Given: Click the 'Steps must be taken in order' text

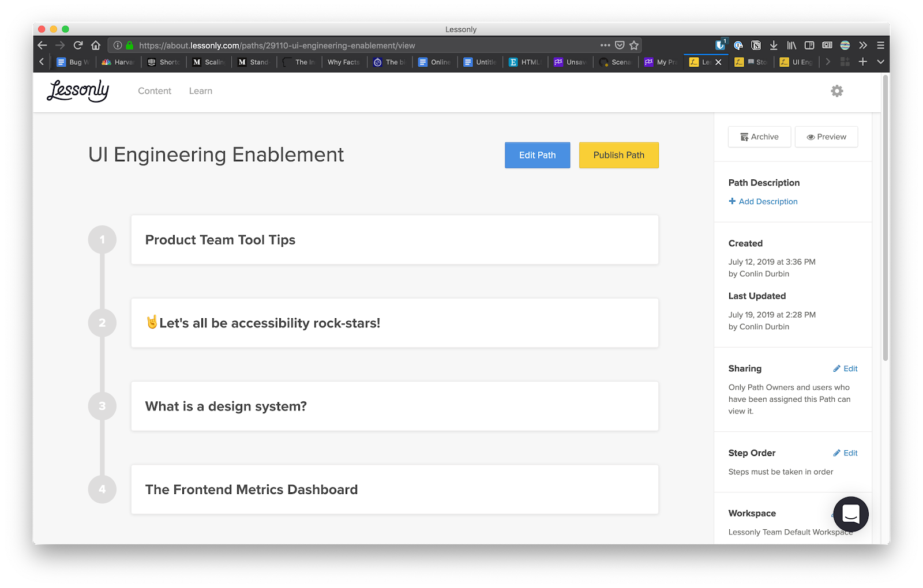Looking at the screenshot, I should tap(781, 472).
